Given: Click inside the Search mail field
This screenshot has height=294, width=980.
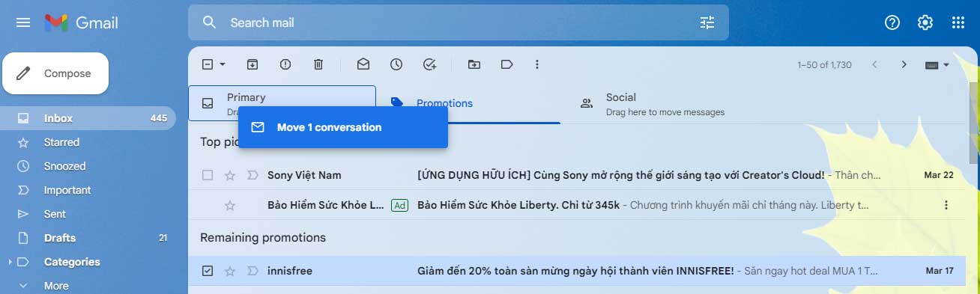Looking at the screenshot, I should pos(458,22).
